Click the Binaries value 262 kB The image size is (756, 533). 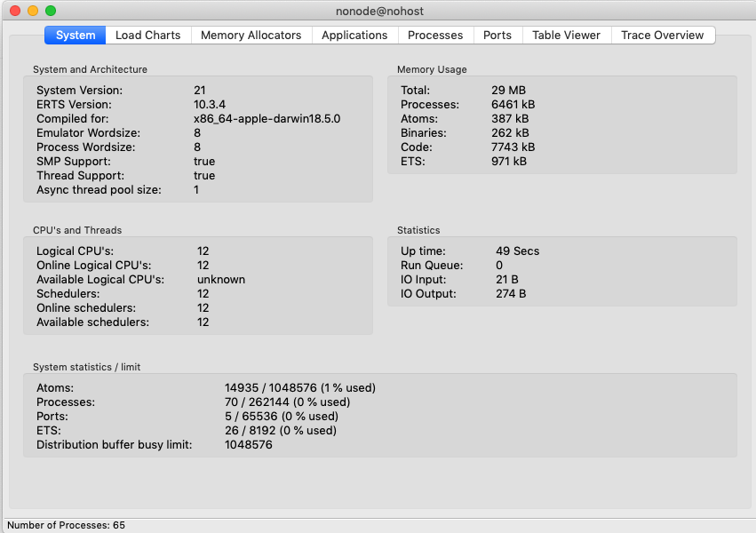click(x=510, y=133)
